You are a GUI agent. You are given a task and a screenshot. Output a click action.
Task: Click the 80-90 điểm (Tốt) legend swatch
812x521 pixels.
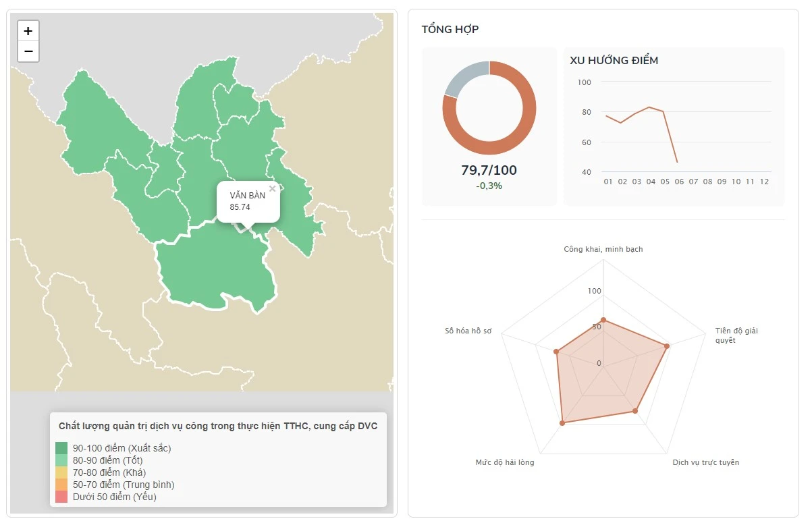click(61, 460)
